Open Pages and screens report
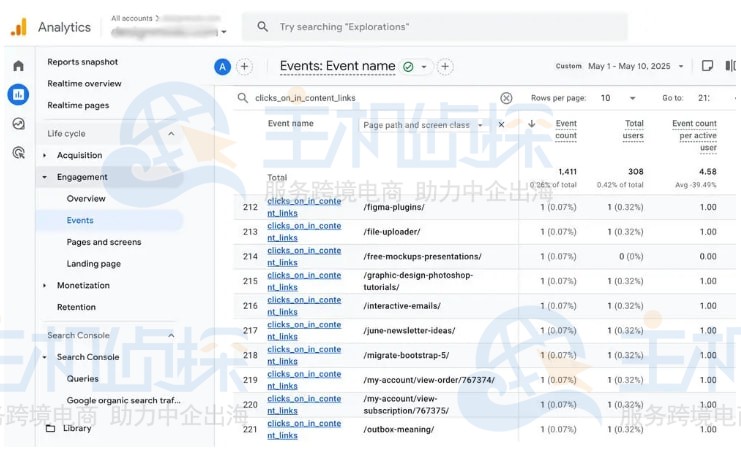741x451 pixels. [x=103, y=242]
